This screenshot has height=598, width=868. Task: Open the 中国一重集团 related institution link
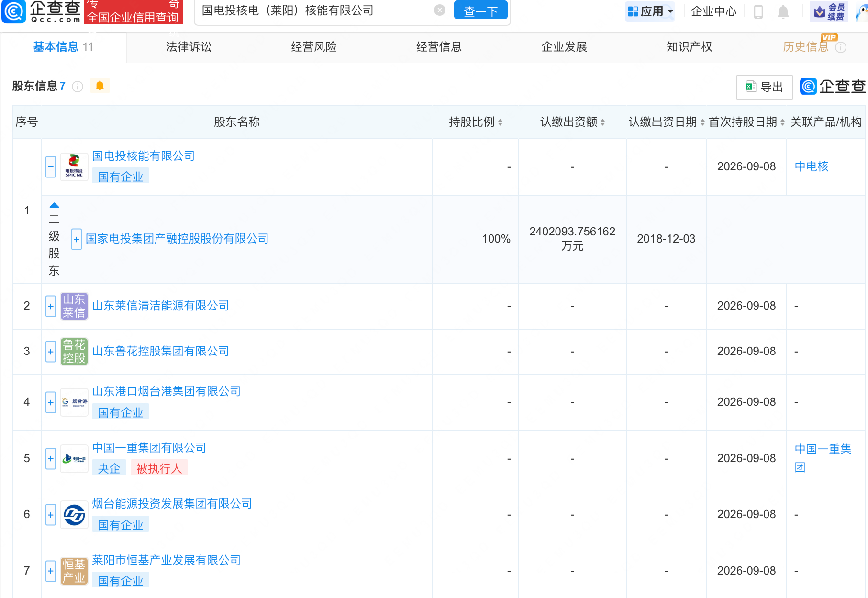[823, 458]
